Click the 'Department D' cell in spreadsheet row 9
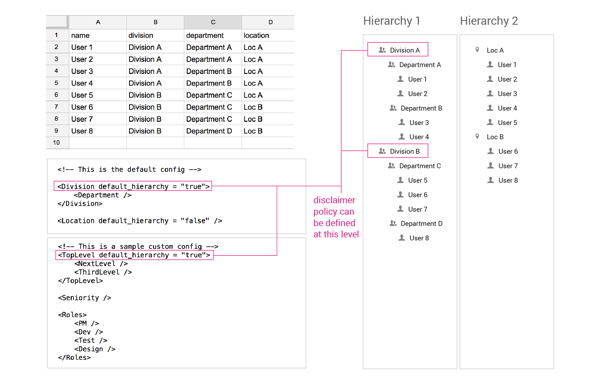Image resolution: width=600 pixels, height=384 pixels. (213, 131)
